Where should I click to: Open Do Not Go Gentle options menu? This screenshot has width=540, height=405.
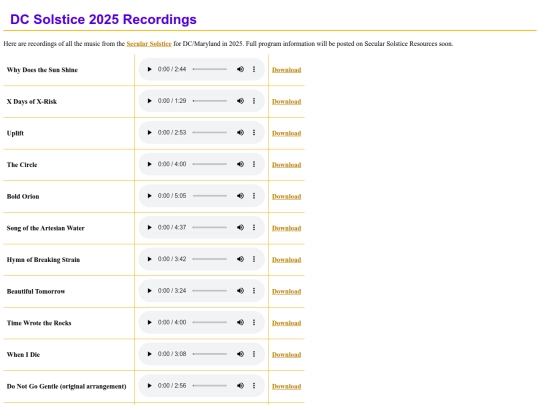pyautogui.click(x=254, y=386)
